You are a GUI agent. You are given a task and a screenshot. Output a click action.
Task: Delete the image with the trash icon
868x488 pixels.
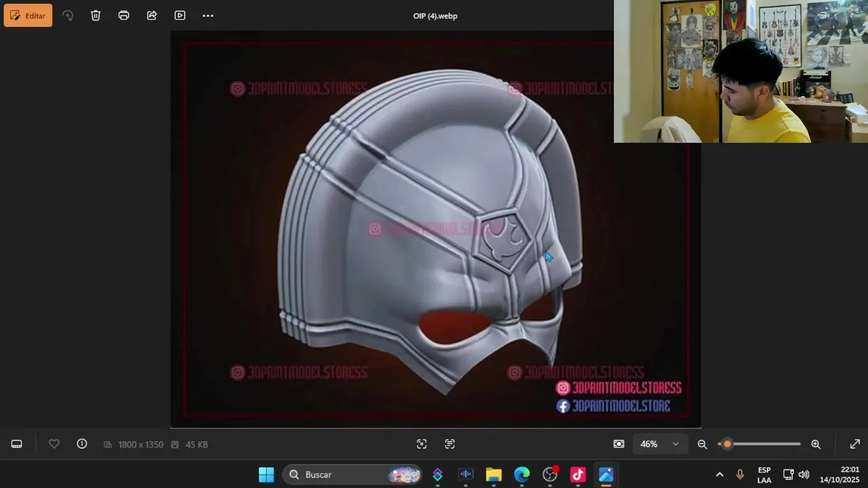96,16
